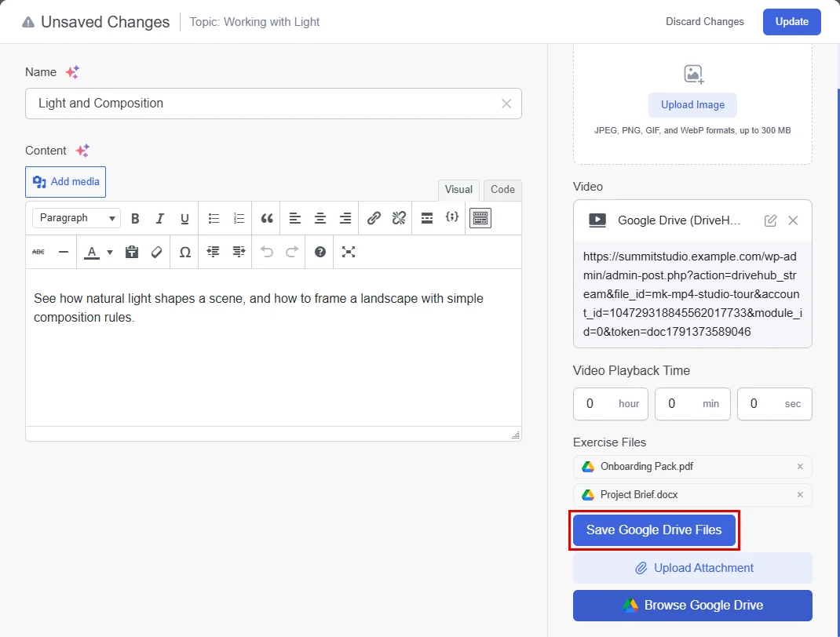The image size is (840, 637).
Task: Align text left
Action: click(x=295, y=218)
